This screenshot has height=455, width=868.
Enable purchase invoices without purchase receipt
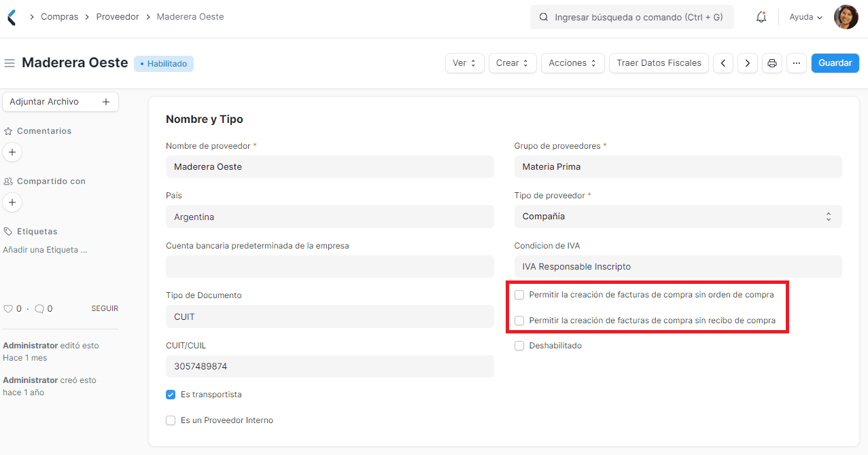tap(519, 321)
